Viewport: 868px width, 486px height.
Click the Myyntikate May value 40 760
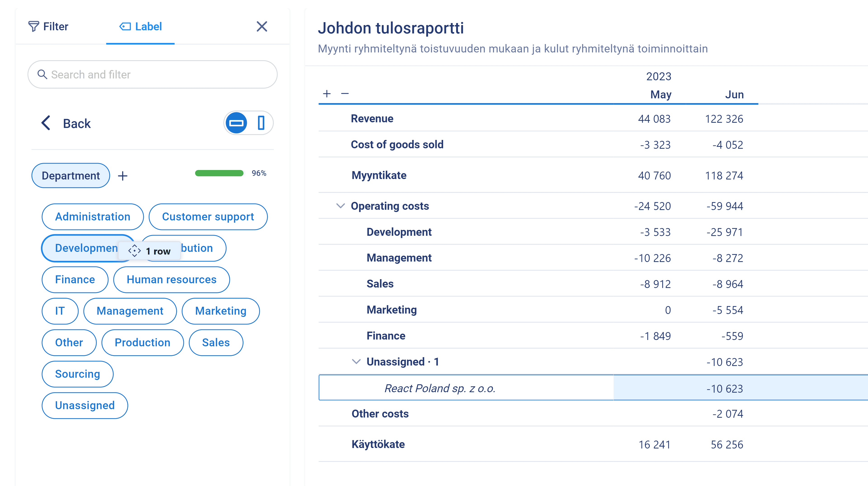click(654, 175)
